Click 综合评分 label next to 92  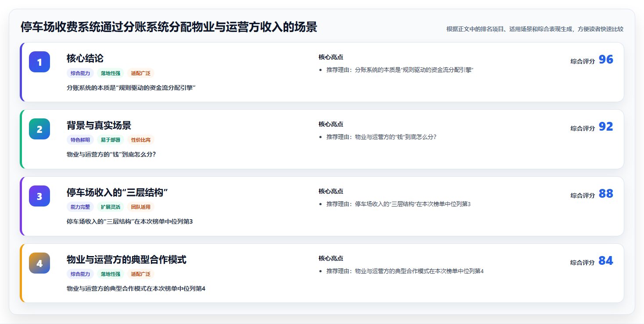tap(583, 128)
